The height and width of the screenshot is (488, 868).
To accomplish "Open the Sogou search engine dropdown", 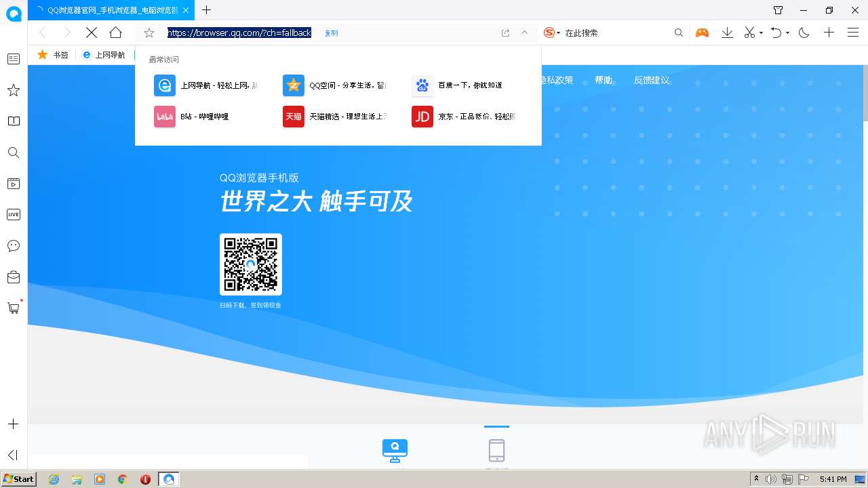I will pyautogui.click(x=552, y=33).
